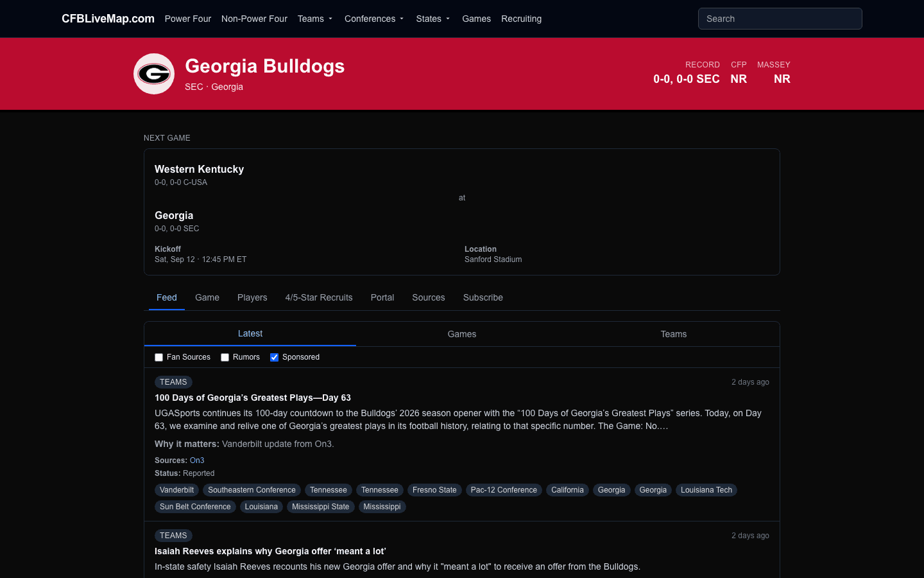Click the Georgia Bulldogs page title

(x=264, y=66)
